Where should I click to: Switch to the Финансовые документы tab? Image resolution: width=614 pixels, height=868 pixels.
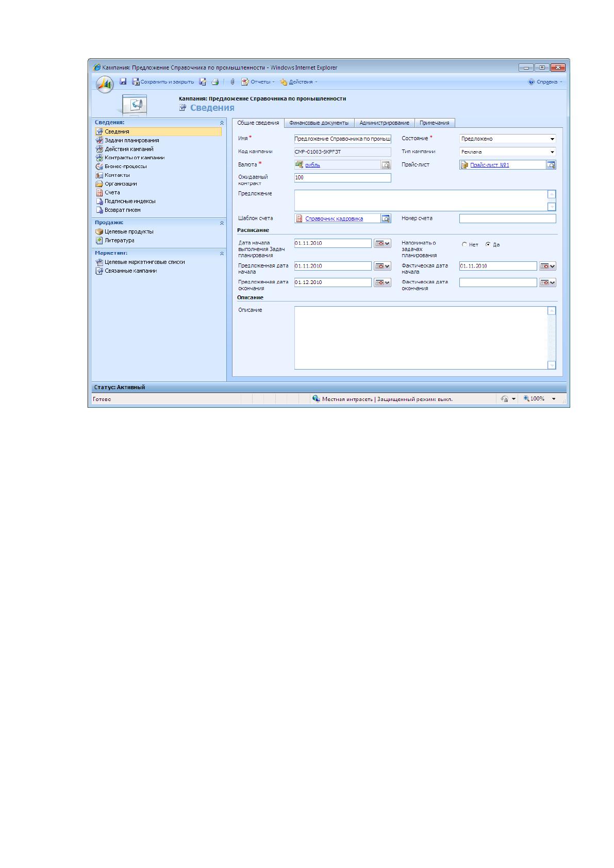pyautogui.click(x=319, y=123)
